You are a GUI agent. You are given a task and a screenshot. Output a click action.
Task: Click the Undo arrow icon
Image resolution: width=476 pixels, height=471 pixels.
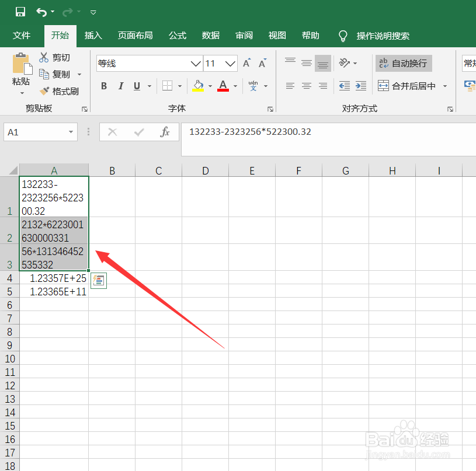point(41,12)
